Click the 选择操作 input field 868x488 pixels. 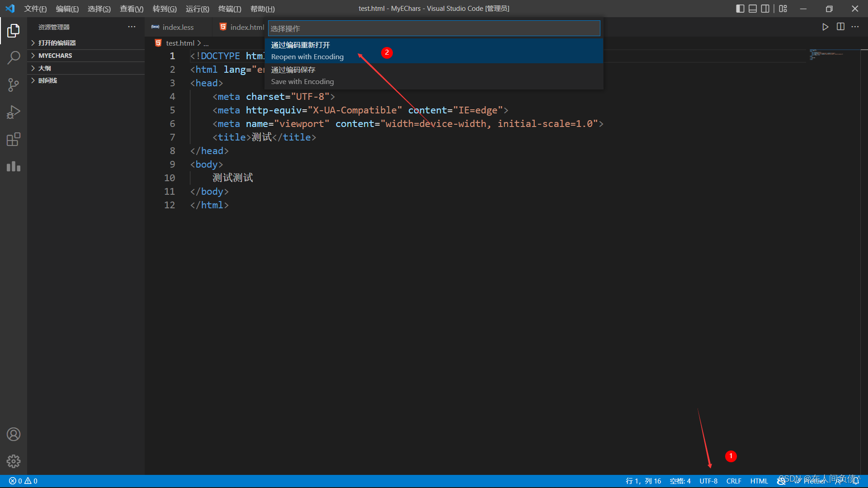[x=434, y=28]
